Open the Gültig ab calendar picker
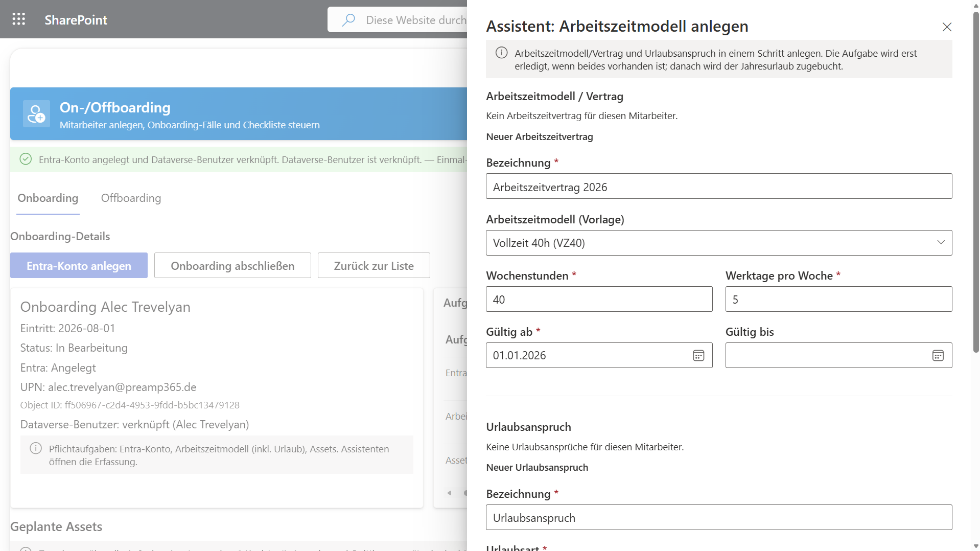 tap(698, 355)
